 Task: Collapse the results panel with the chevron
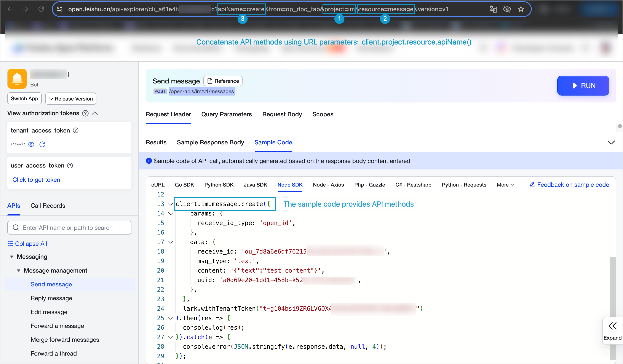point(611,142)
